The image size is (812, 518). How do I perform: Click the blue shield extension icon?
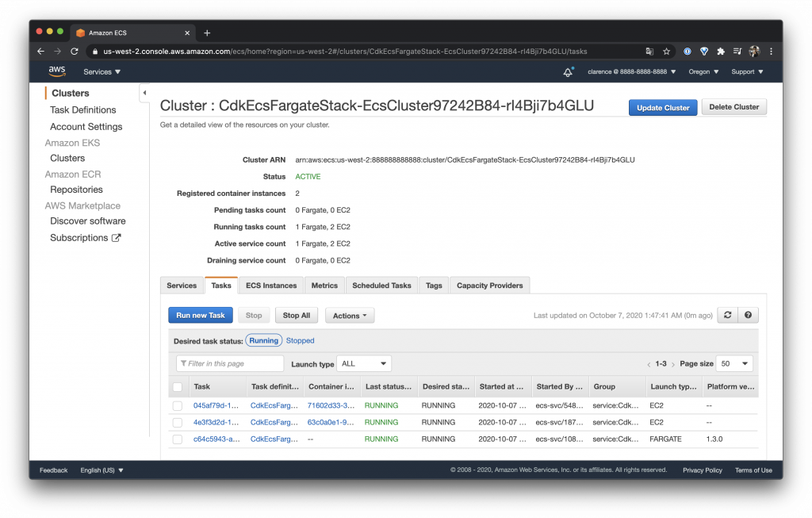coord(704,52)
